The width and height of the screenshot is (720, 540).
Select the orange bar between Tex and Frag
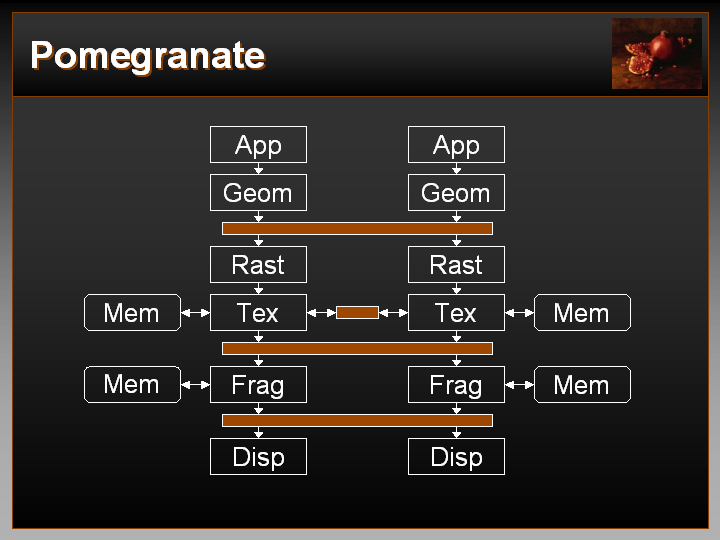(x=357, y=349)
